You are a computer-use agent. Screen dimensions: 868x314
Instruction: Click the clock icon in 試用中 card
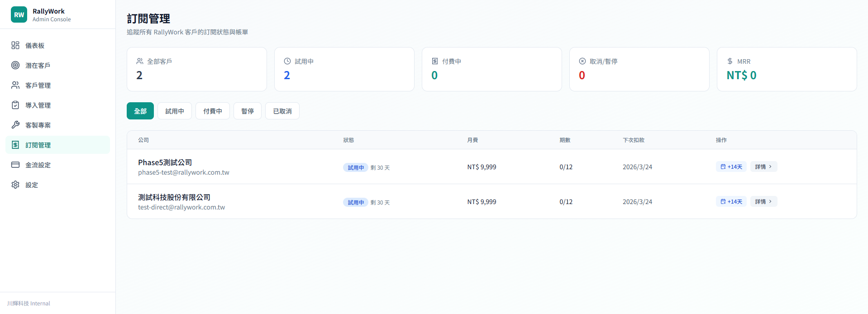pyautogui.click(x=287, y=61)
